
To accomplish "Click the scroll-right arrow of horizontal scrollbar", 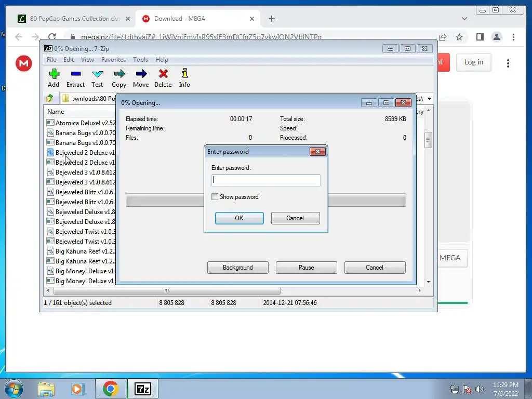I will (419, 290).
